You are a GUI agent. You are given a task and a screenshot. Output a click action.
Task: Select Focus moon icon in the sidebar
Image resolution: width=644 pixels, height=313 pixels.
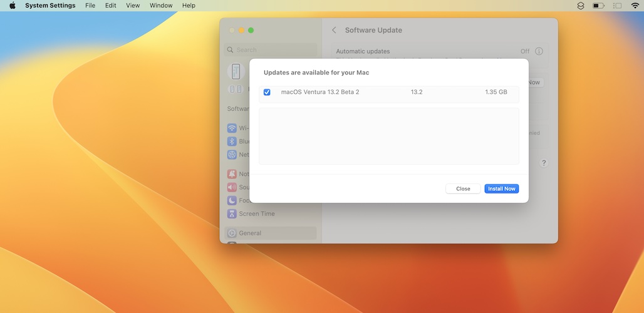[x=232, y=200]
